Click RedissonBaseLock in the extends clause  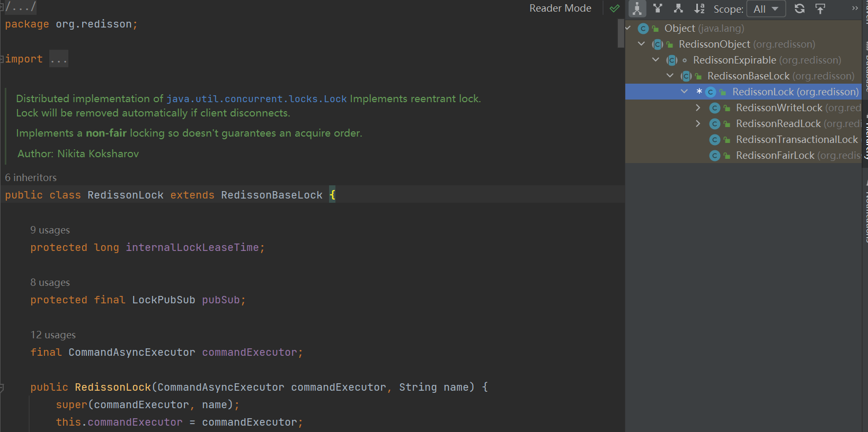(x=272, y=195)
